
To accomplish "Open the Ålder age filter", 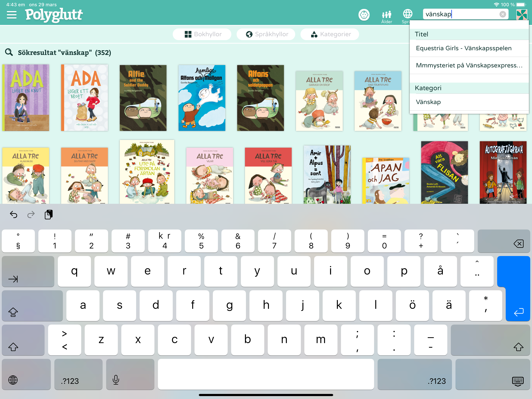I will pyautogui.click(x=387, y=17).
